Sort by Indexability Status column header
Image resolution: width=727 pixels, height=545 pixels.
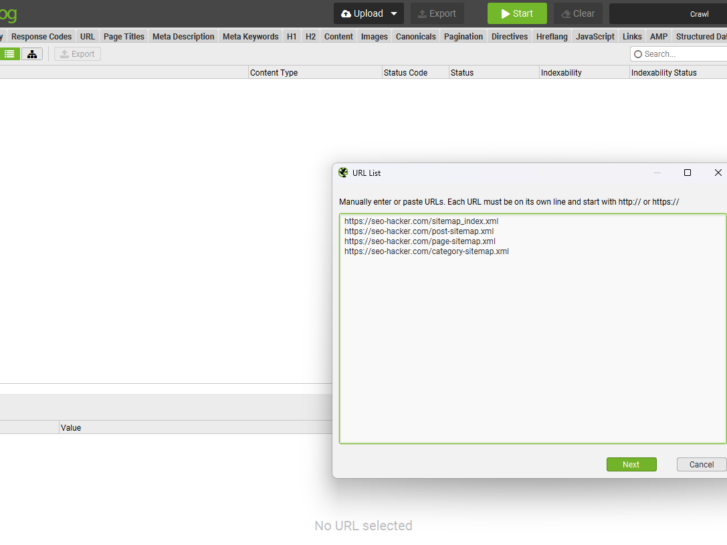pyautogui.click(x=678, y=73)
